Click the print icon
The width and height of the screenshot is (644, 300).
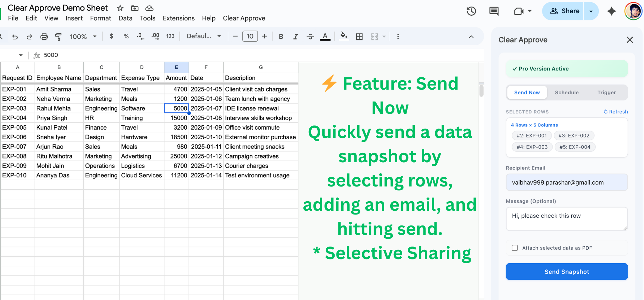click(44, 36)
